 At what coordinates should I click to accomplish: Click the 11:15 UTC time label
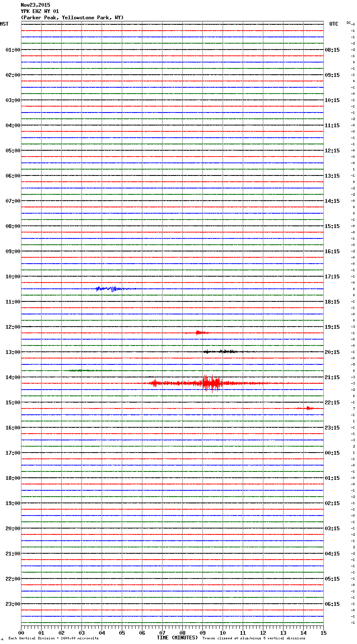point(332,126)
